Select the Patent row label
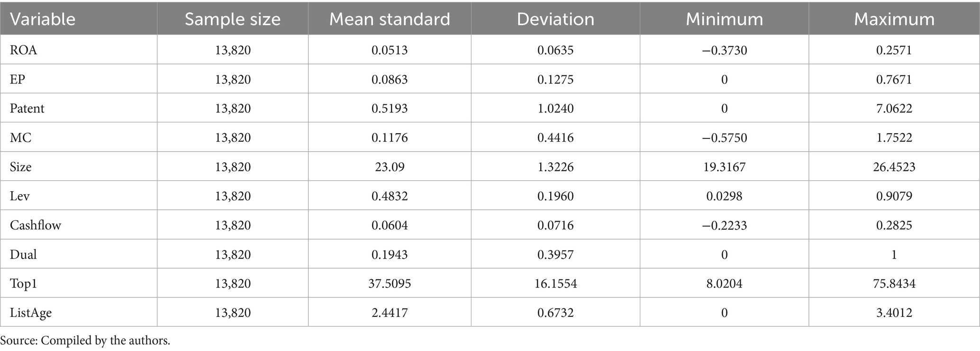This screenshot has width=980, height=351. pos(27,108)
